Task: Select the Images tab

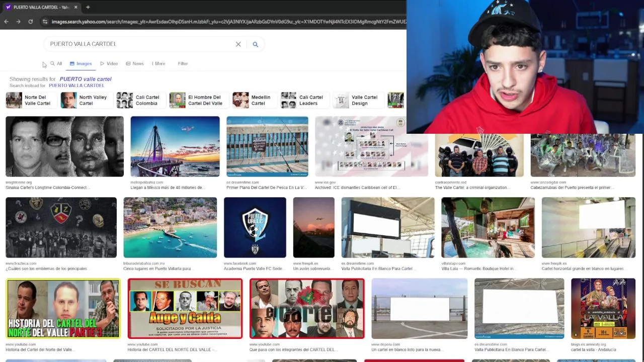Action: 80,63
